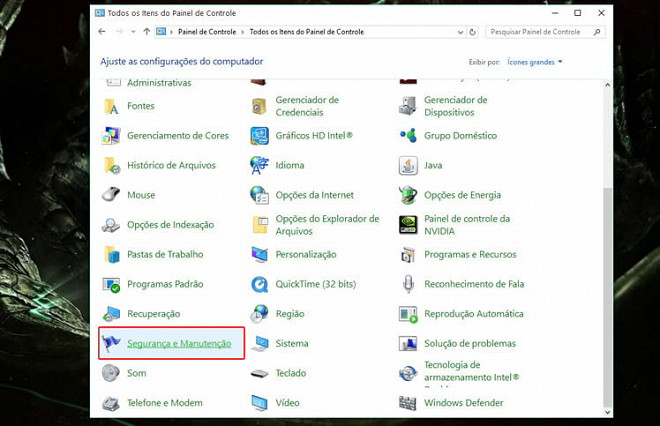Image resolution: width=660 pixels, height=426 pixels.
Task: Open the recent locations dropdown arrow
Action: pyautogui.click(x=133, y=32)
